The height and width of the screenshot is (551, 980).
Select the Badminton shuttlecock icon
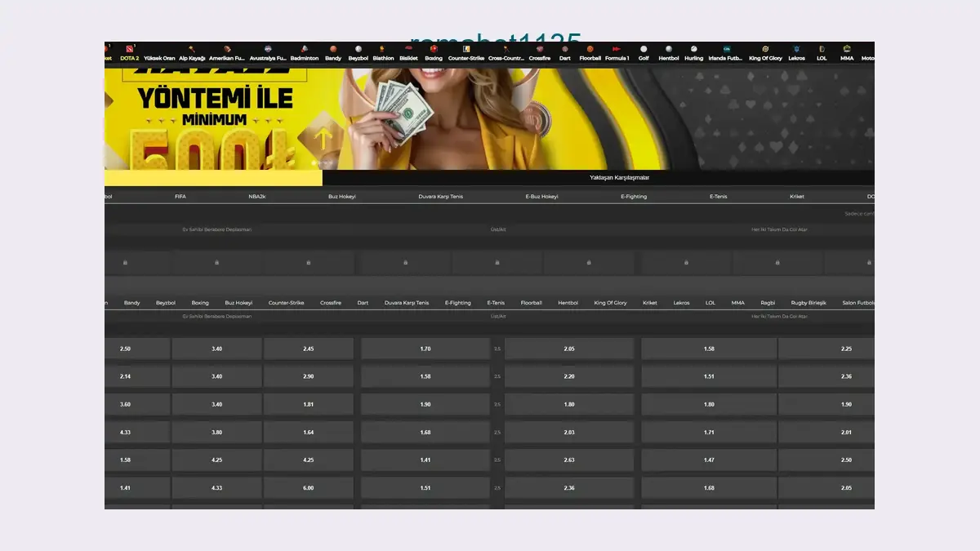(x=304, y=50)
